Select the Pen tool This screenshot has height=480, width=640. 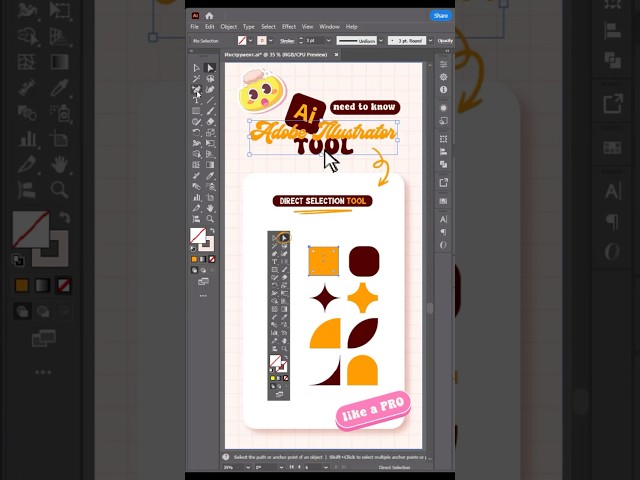[196, 89]
